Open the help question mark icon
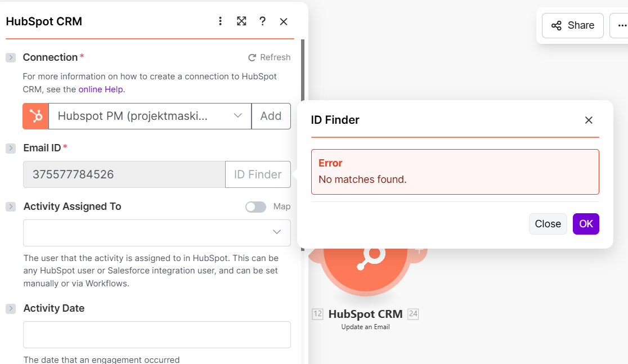628x364 pixels. click(x=262, y=21)
